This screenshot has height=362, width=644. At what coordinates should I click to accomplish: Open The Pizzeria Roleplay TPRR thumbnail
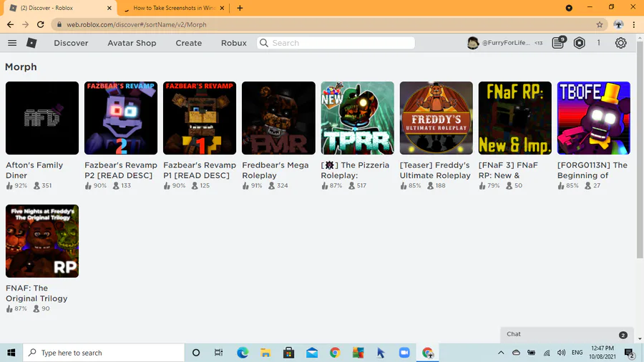tap(357, 118)
